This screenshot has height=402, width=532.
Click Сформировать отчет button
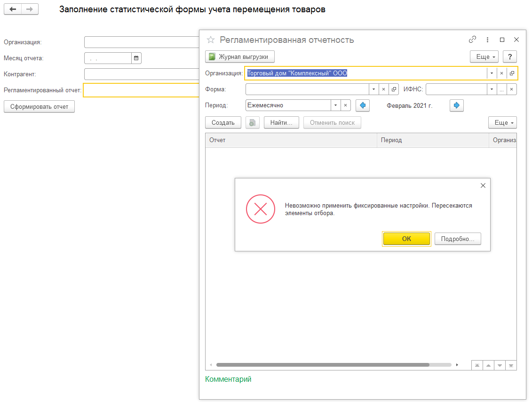click(40, 106)
